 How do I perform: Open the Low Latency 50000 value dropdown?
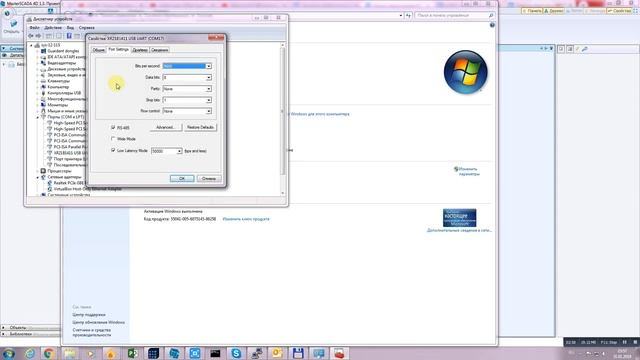[x=179, y=151]
